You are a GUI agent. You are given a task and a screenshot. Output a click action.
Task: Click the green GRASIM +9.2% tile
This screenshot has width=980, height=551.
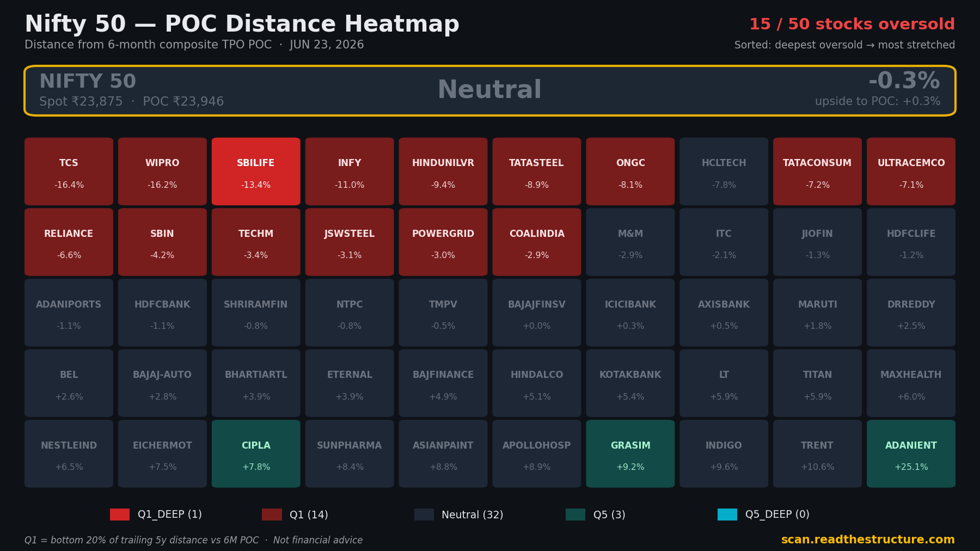click(630, 454)
